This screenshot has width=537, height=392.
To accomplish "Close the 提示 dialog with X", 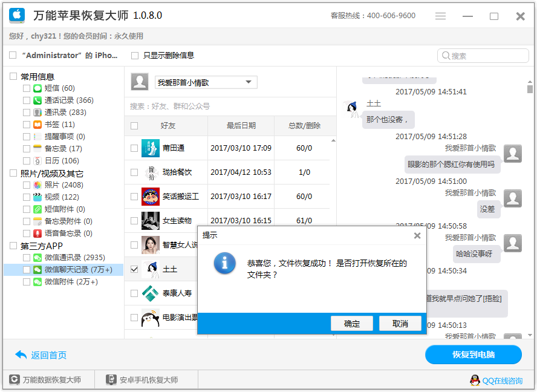I will tap(417, 235).
